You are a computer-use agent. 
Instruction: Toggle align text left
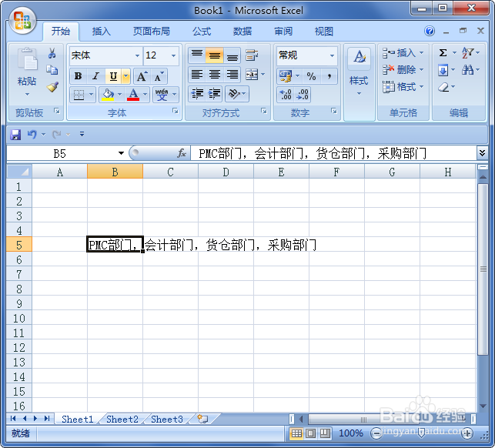pos(197,75)
